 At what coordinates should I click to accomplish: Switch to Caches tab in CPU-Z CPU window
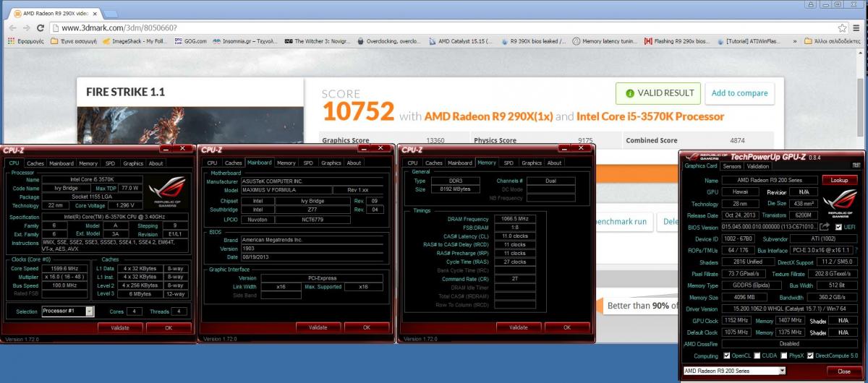(x=35, y=163)
